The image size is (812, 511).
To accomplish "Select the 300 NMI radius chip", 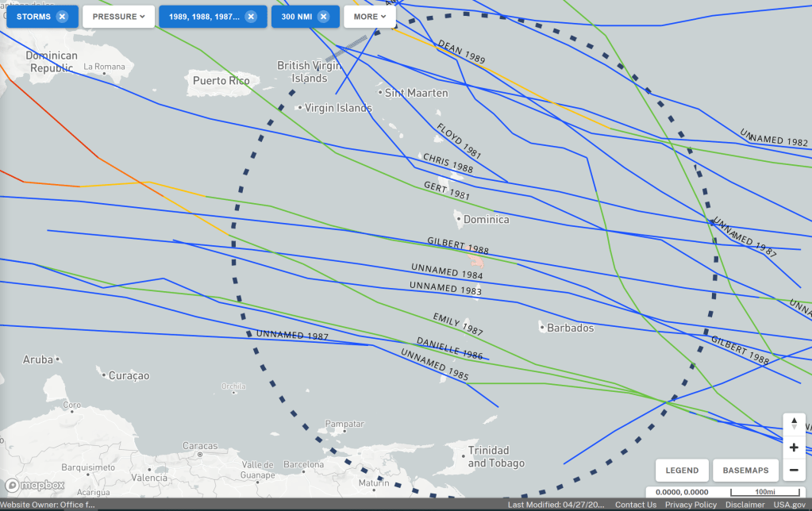I will [x=297, y=17].
